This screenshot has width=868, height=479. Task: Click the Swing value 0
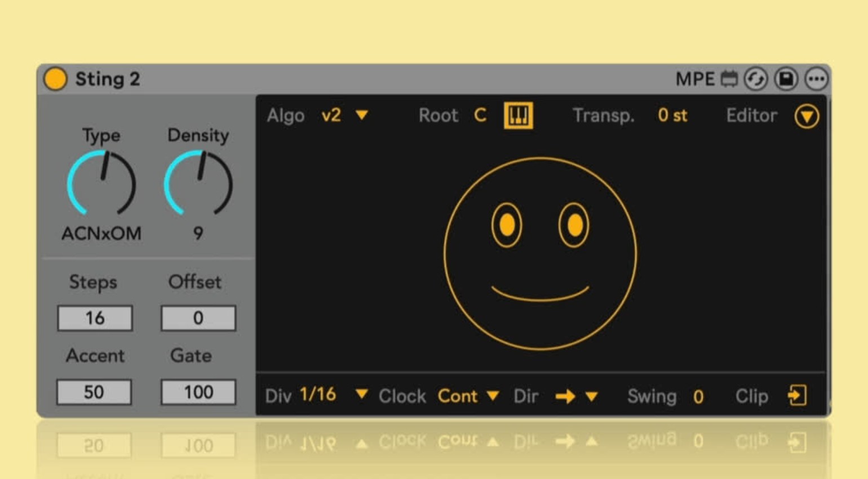(x=698, y=397)
